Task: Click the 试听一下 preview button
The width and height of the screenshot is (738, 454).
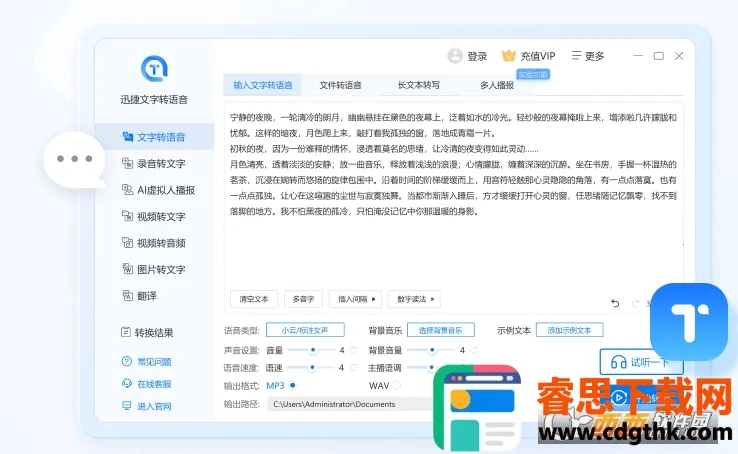Action: (641, 362)
